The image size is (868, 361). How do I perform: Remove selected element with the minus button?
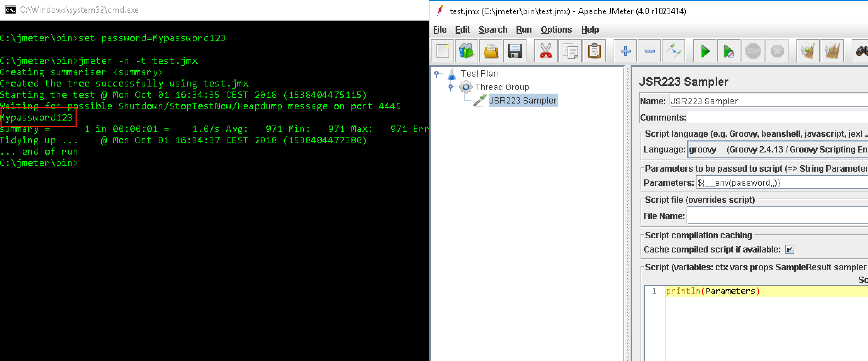click(649, 51)
